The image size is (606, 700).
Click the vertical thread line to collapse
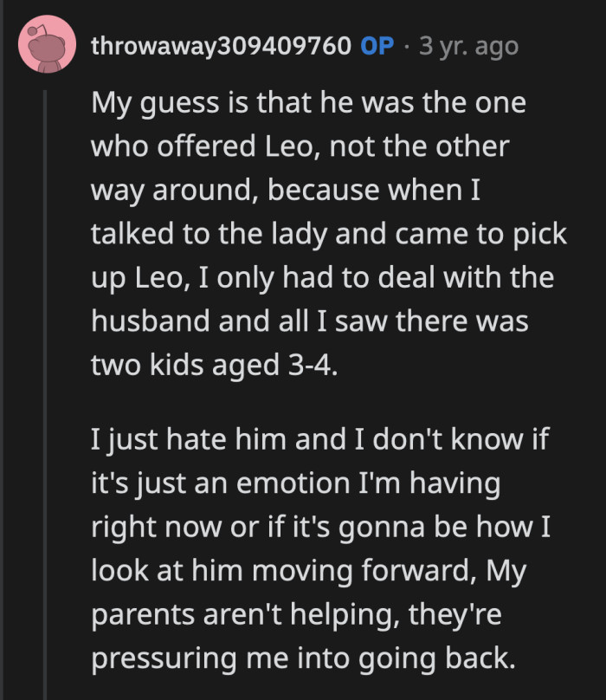46,347
